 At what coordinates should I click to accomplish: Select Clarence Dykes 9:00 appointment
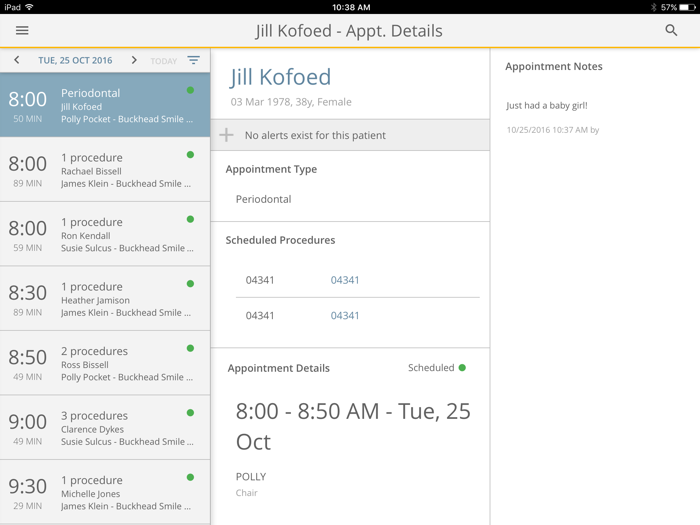tap(105, 428)
